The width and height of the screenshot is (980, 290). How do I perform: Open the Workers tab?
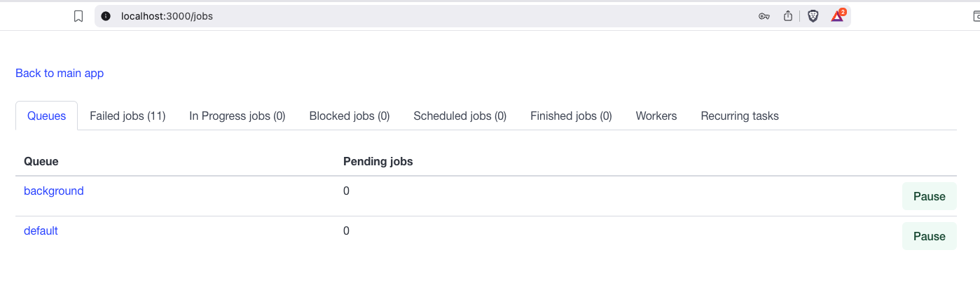point(656,116)
